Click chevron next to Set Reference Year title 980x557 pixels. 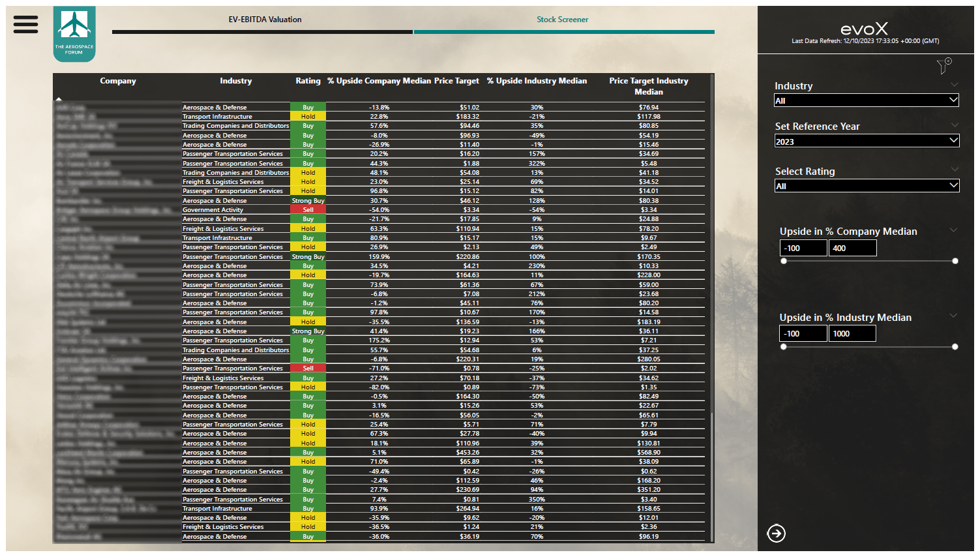pos(954,125)
